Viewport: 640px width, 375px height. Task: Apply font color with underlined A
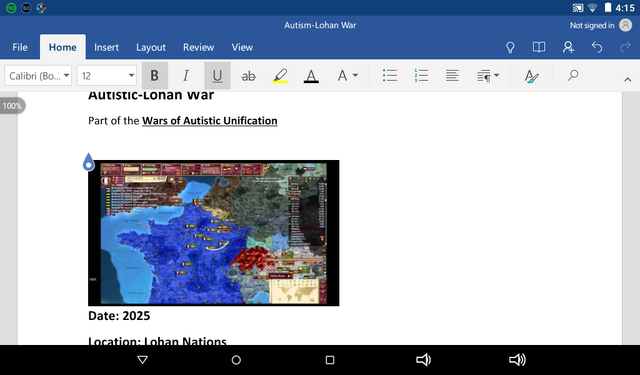[311, 75]
